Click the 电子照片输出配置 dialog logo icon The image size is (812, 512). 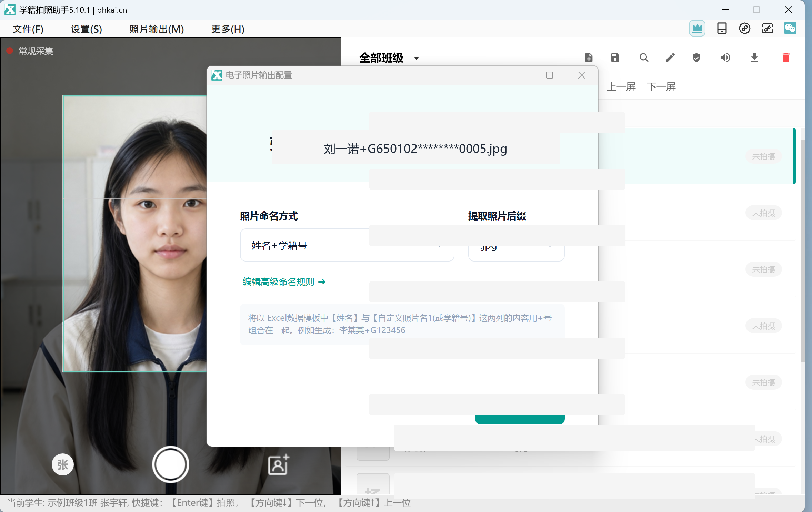(x=217, y=75)
